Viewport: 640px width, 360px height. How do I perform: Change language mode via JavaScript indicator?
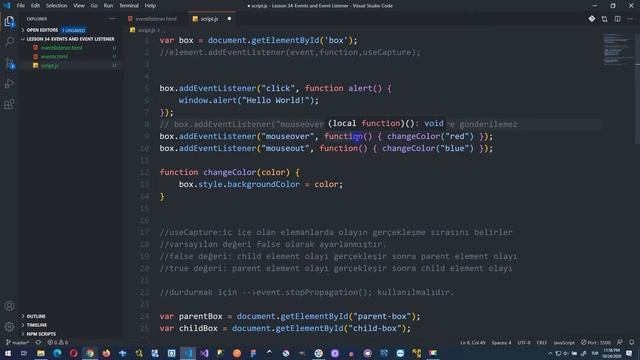click(x=564, y=342)
